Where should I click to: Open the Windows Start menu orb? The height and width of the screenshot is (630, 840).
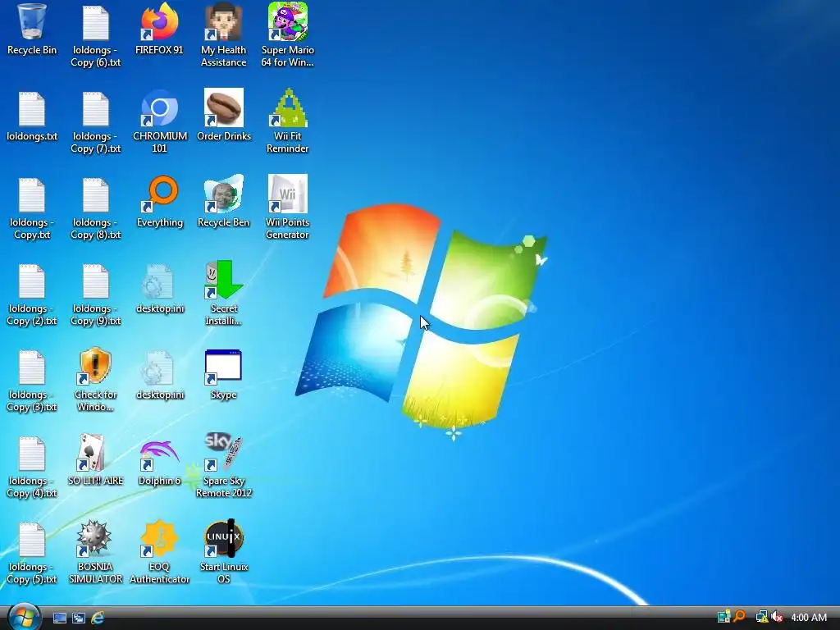(x=25, y=617)
